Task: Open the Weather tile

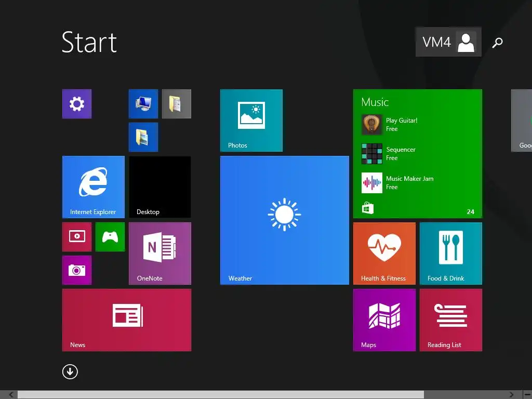Action: 284,220
